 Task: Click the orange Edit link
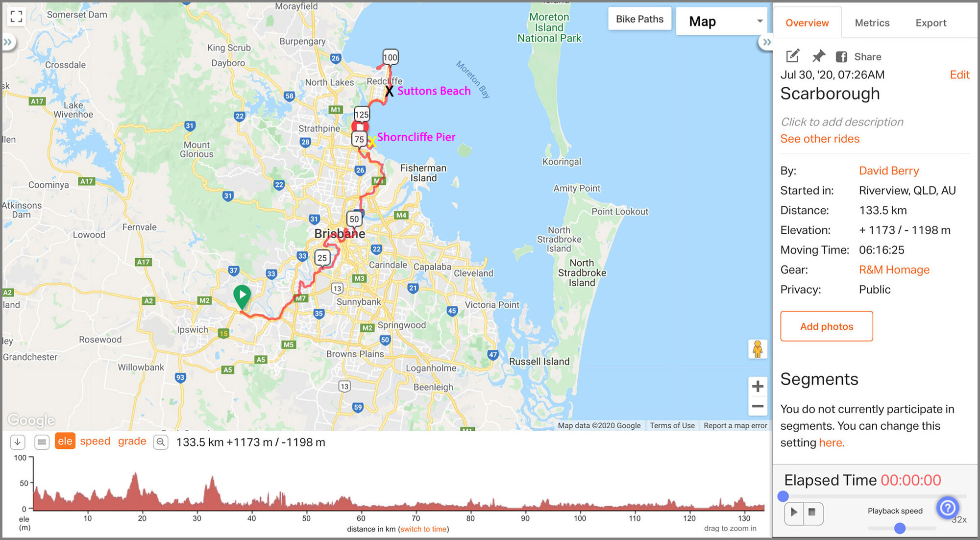click(959, 75)
